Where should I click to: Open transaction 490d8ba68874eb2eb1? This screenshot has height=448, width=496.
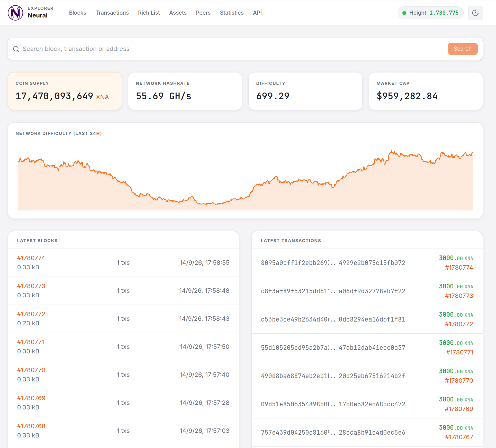point(333,376)
